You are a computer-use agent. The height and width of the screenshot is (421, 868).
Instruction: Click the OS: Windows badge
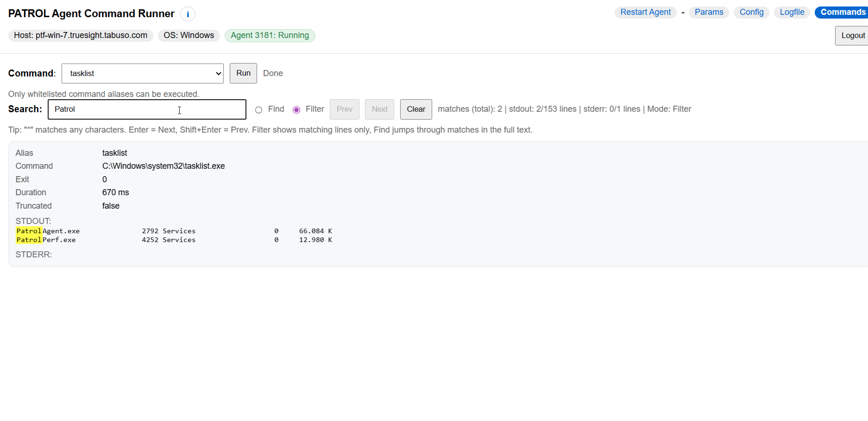tap(189, 35)
